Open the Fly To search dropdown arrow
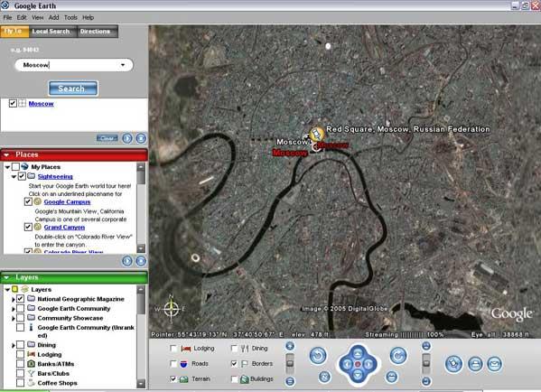 (123, 65)
